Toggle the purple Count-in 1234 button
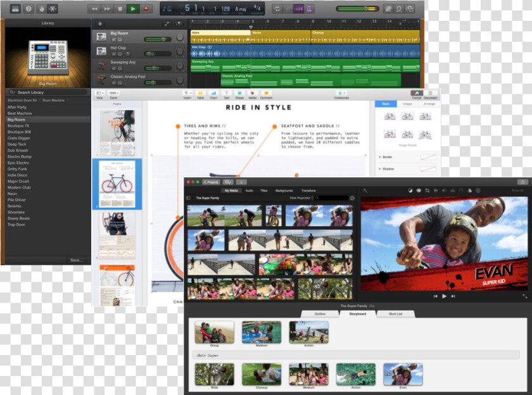532x395 pixels. pyautogui.click(x=298, y=9)
